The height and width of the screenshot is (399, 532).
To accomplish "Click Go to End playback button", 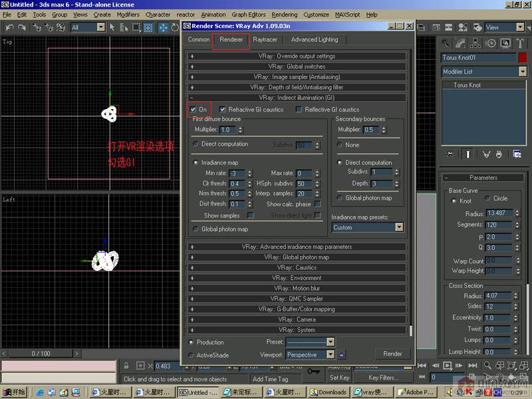I will click(473, 365).
